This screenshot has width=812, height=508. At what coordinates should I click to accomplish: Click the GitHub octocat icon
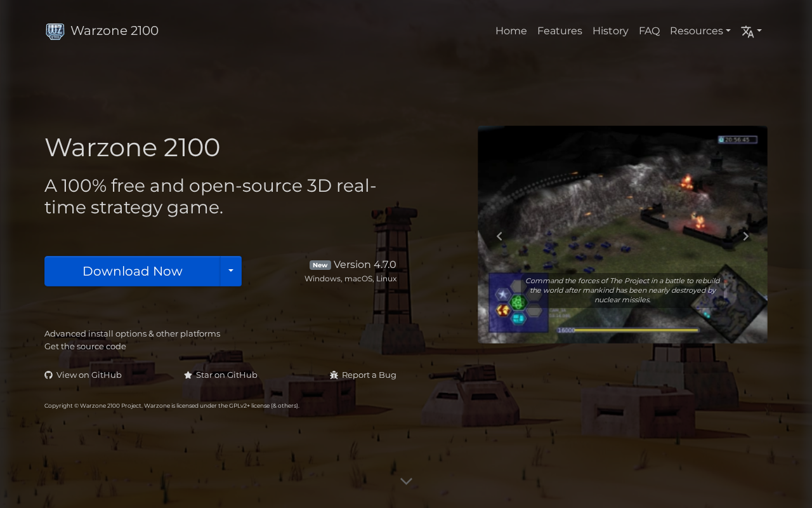(48, 375)
